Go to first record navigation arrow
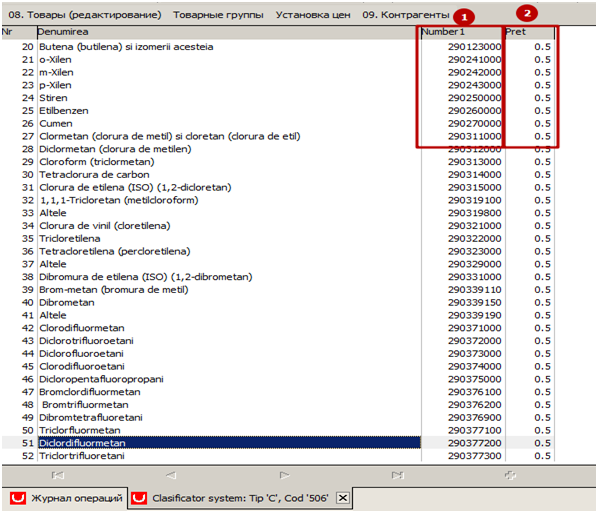The height and width of the screenshot is (513, 598). coord(58,475)
